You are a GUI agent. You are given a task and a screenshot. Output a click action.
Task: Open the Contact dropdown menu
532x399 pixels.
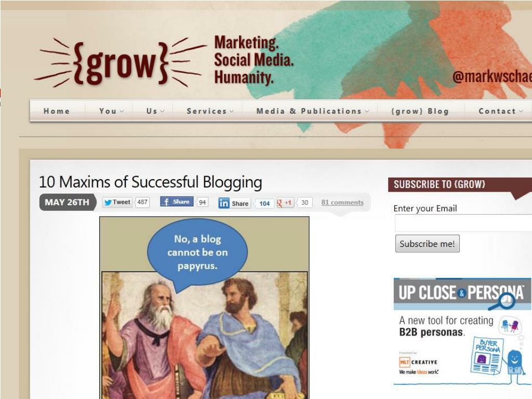[x=500, y=111]
